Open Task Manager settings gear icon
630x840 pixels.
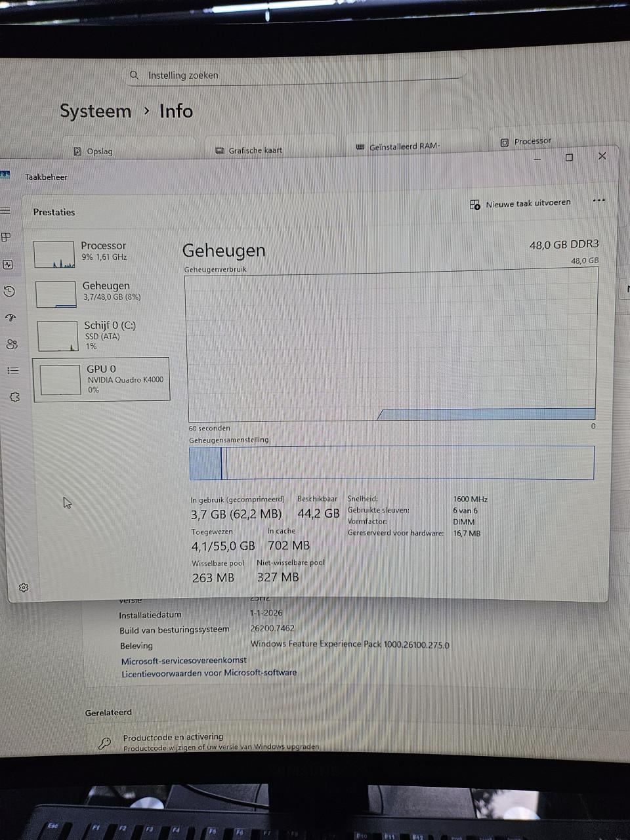24,587
